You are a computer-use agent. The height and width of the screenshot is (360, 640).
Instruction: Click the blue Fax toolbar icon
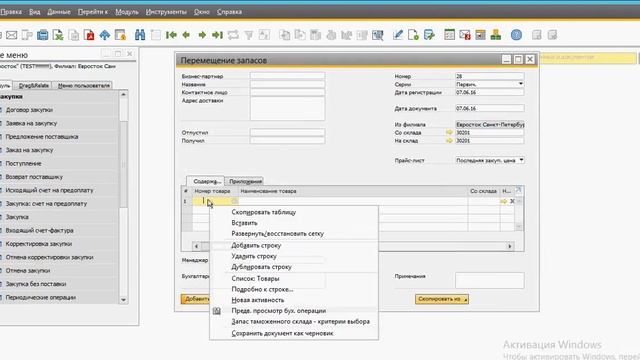tap(42, 35)
